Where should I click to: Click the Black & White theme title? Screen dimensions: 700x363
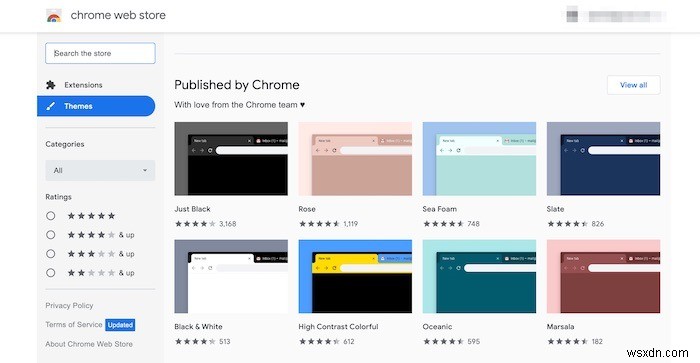198,327
